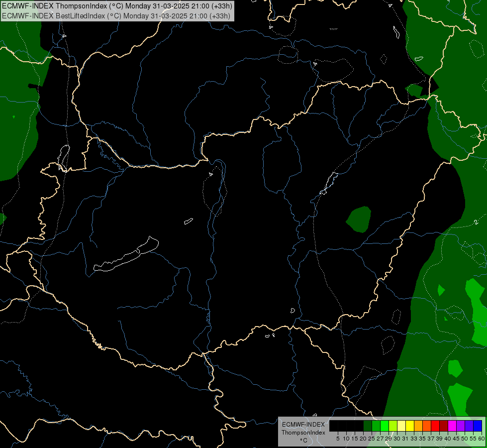The height and width of the screenshot is (448, 487).
Task: Select the dark red 39–40 legend swatch
Action: tap(444, 426)
